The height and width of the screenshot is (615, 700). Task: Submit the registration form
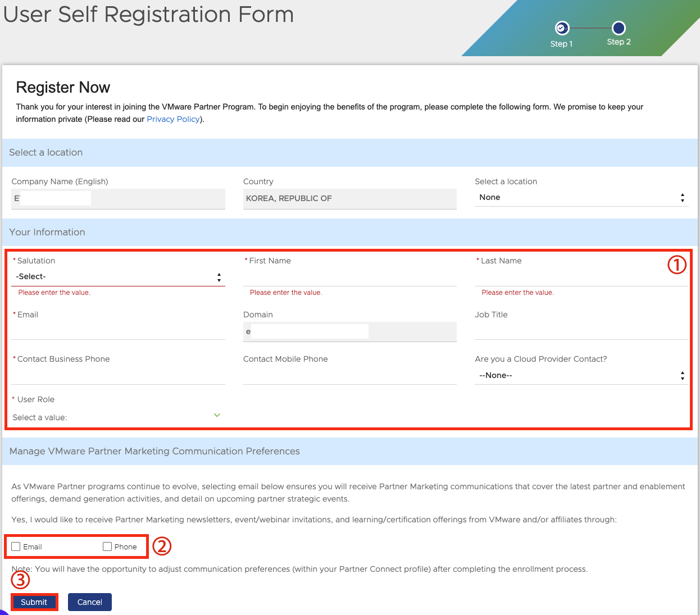point(34,602)
